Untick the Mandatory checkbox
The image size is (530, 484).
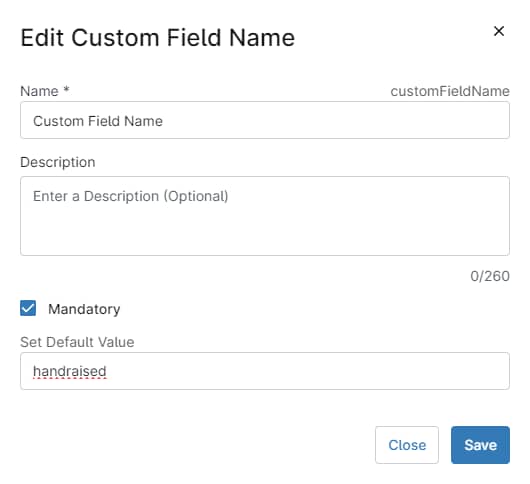(x=28, y=308)
